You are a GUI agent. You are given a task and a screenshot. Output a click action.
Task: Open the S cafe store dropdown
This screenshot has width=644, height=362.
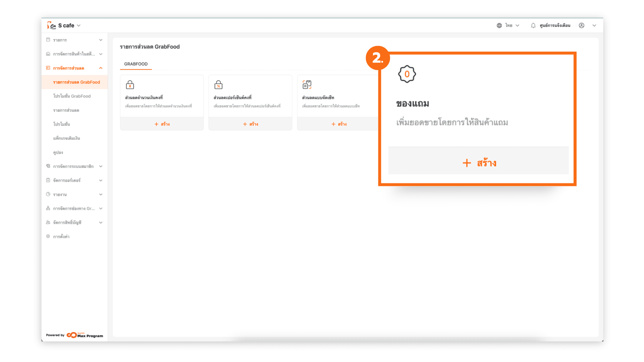point(78,25)
